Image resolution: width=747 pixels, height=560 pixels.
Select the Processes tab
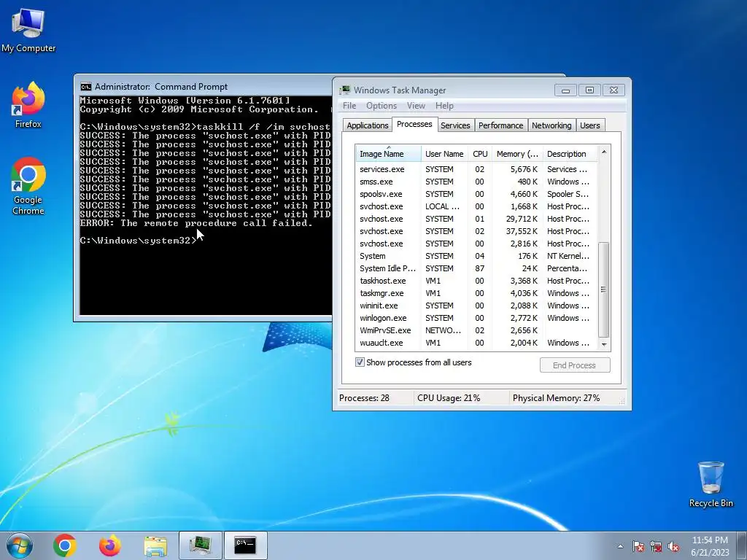414,124
